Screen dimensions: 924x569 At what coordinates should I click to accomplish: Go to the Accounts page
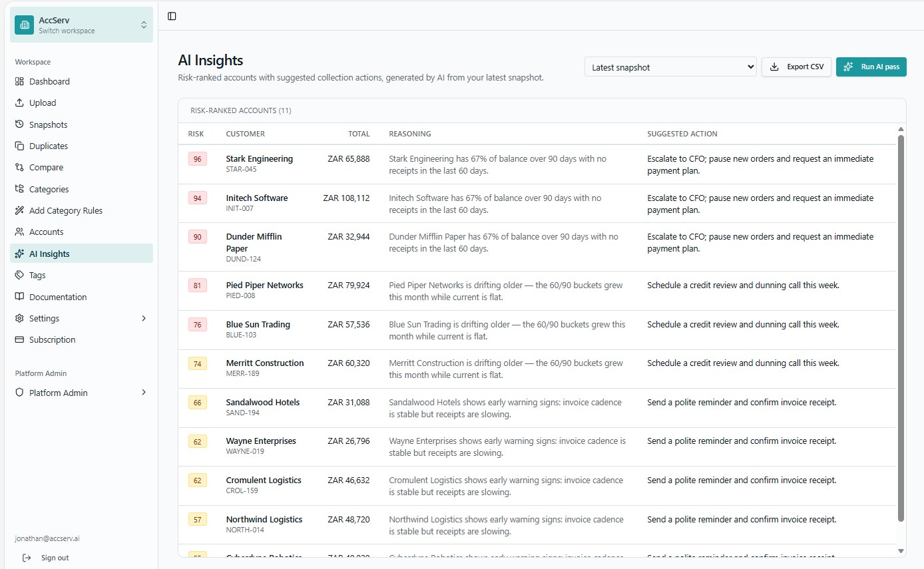click(81, 232)
